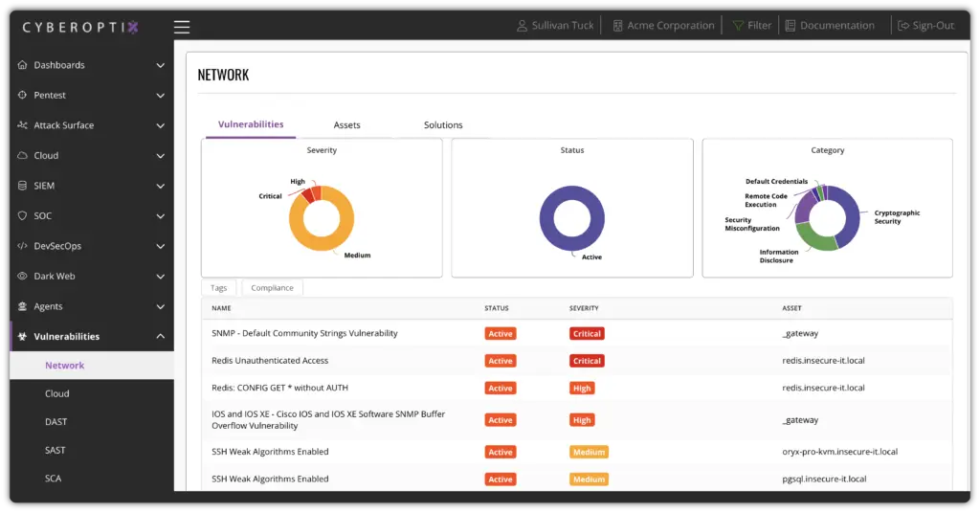
Task: Click the Filter funnel icon
Action: [x=738, y=26]
